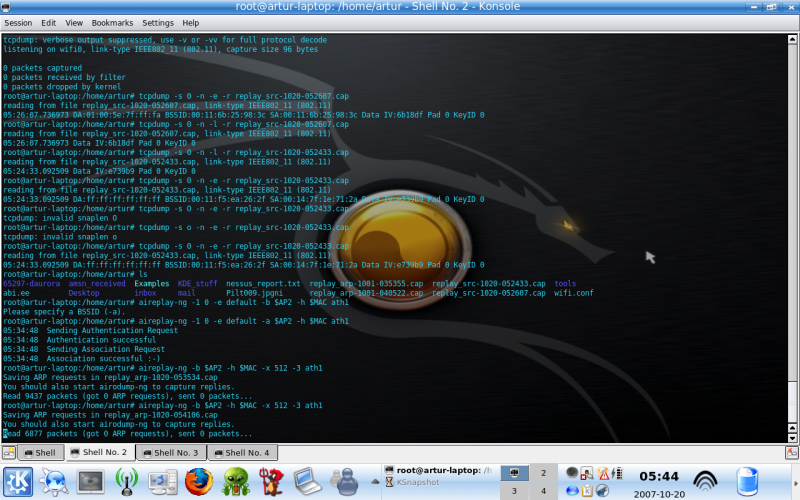Click the 'amsn_received' directory name
The height and width of the screenshot is (500, 800).
(x=97, y=284)
